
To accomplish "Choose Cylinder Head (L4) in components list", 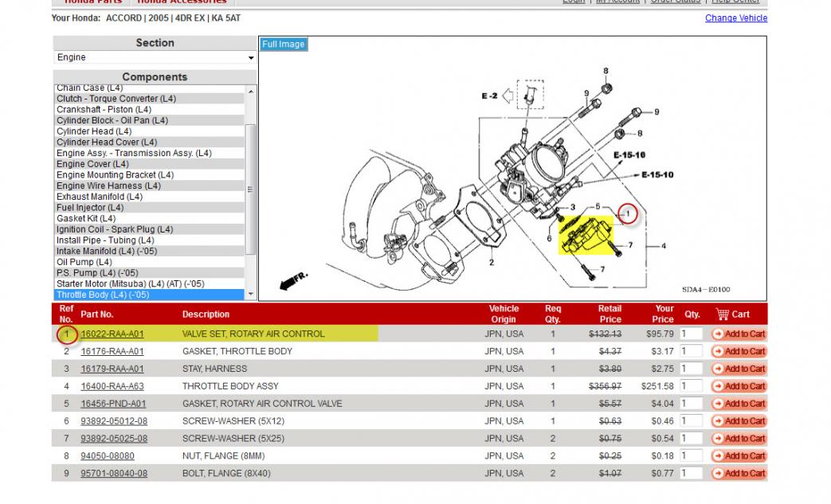I will 94,131.
